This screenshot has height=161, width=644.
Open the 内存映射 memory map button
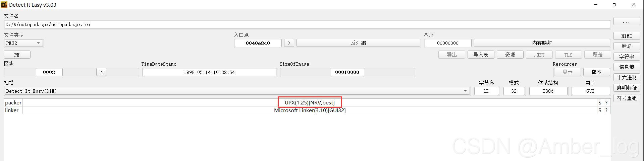[542, 43]
